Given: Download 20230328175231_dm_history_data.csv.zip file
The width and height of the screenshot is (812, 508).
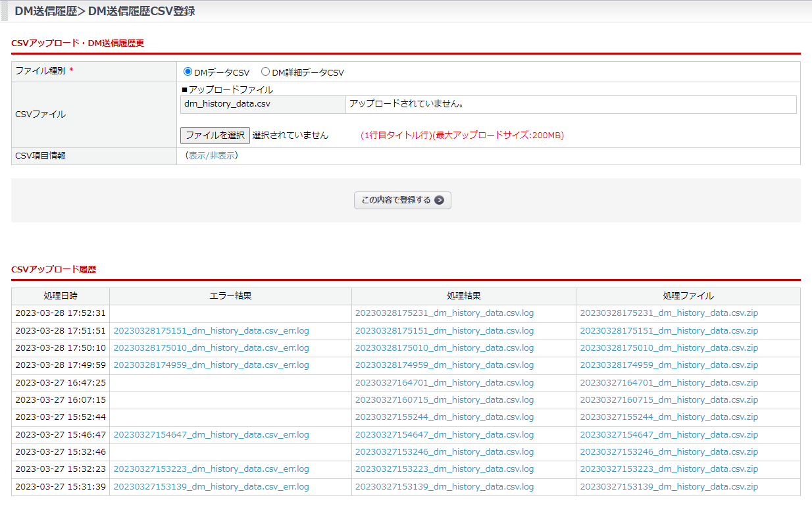Looking at the screenshot, I should pos(669,313).
